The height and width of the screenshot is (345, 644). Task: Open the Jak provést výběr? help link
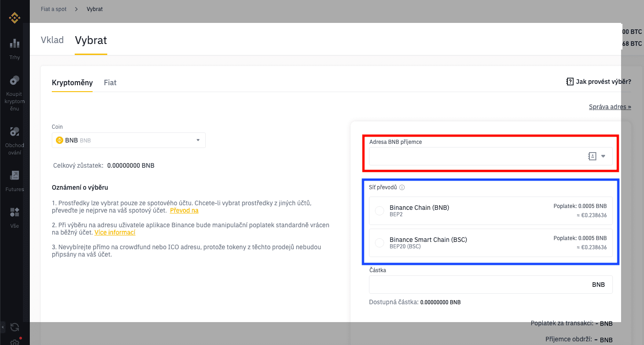pos(603,82)
